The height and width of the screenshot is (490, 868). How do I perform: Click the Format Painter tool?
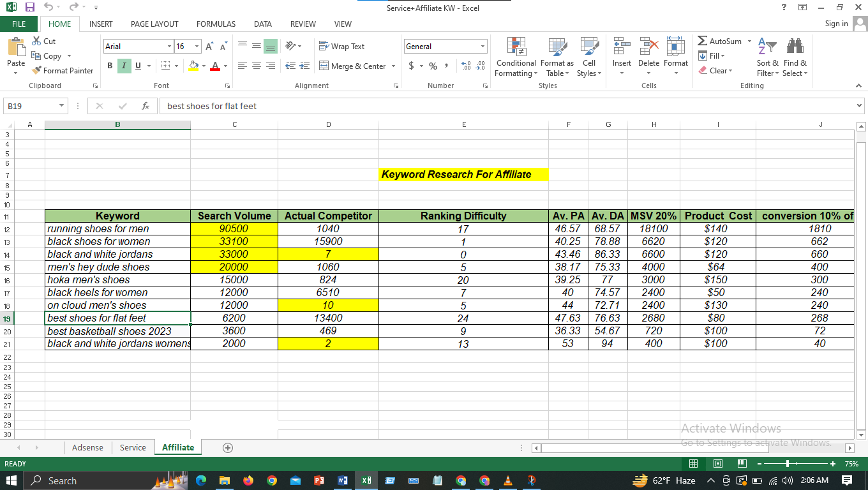63,70
